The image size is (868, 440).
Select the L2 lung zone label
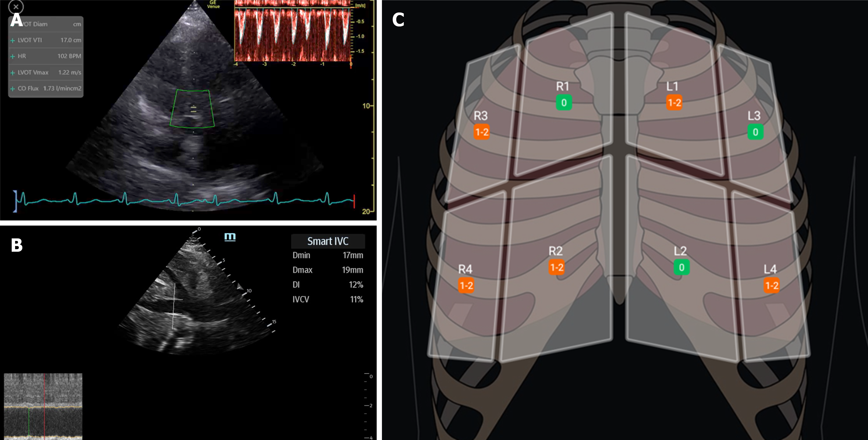click(680, 251)
